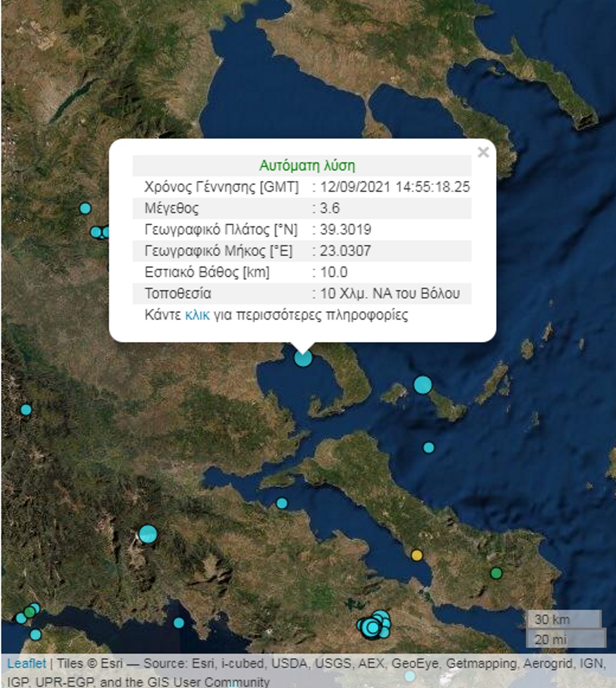
Task: Close the earthquake info popup
Action: 483,152
